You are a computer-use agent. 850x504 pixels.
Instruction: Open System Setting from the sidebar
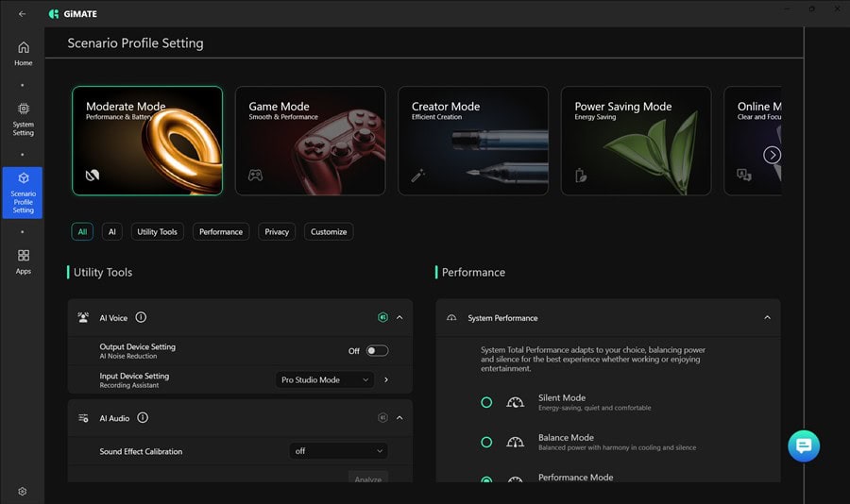click(x=23, y=115)
